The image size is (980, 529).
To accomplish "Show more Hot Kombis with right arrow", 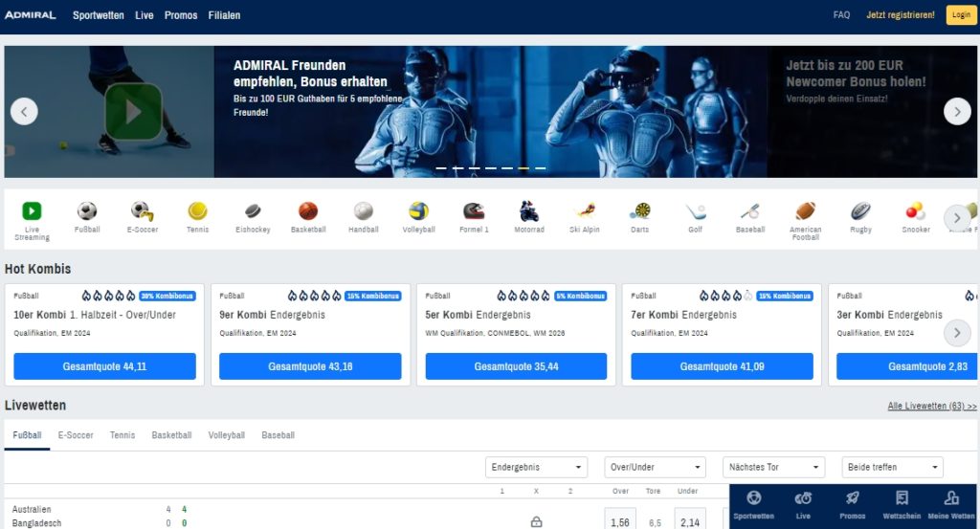I will (957, 333).
